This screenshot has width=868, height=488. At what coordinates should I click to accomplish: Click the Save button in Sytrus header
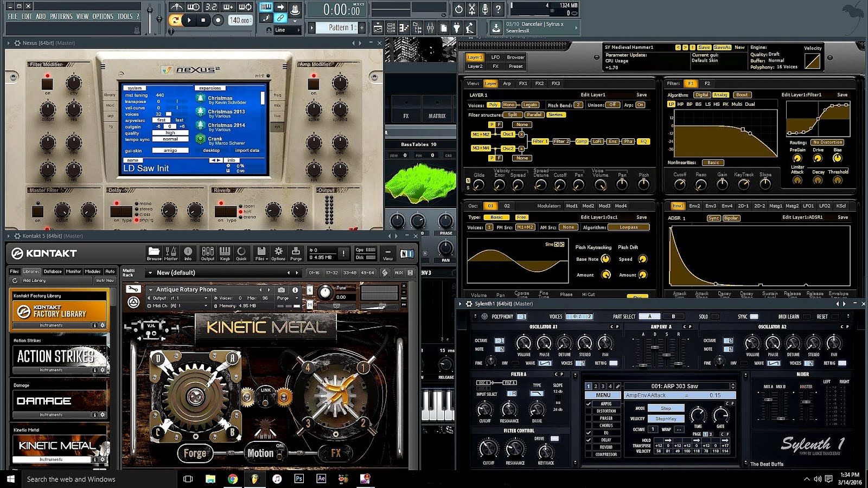pyautogui.click(x=704, y=47)
